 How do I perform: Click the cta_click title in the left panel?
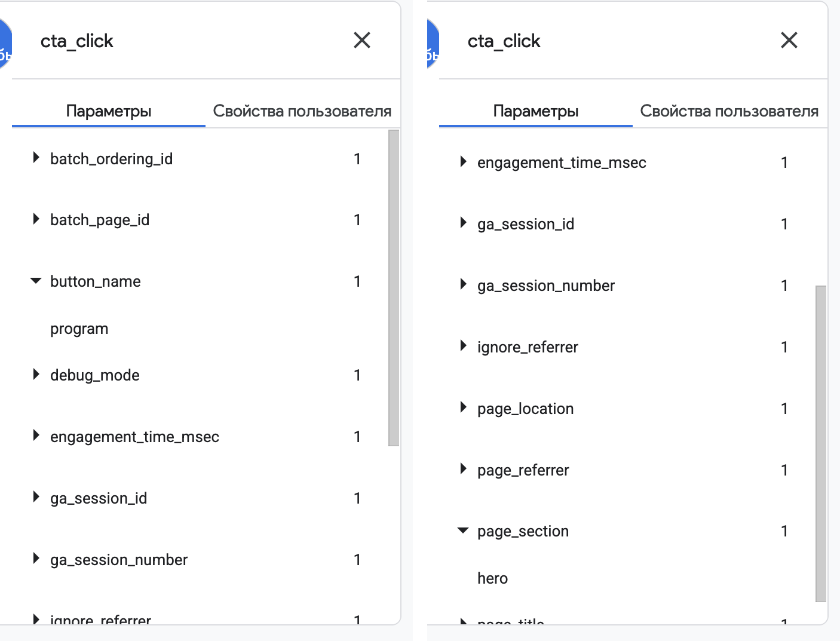[x=77, y=41]
